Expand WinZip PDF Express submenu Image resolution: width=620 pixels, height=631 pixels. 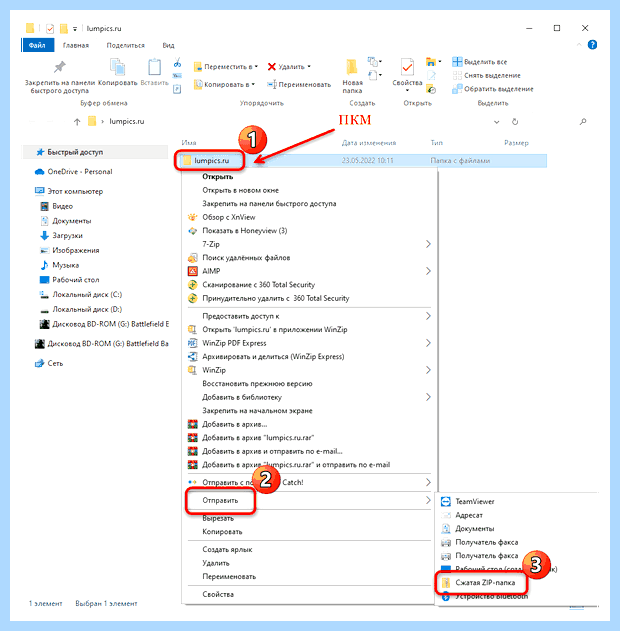[x=309, y=343]
